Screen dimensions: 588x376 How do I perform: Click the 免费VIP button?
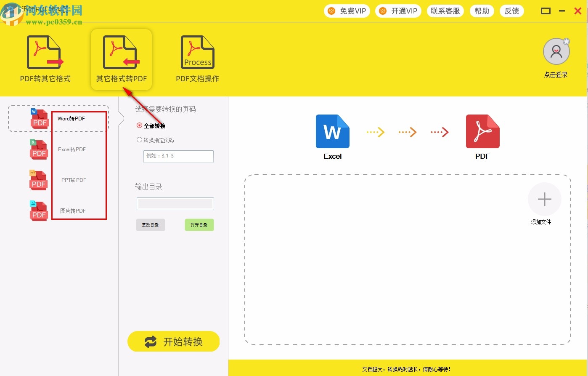[x=347, y=11]
